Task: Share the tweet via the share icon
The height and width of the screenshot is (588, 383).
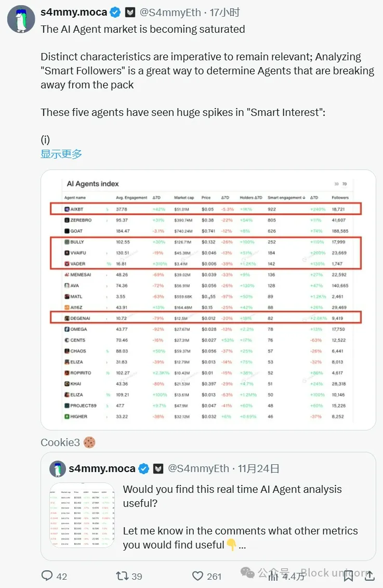Action: tap(370, 576)
